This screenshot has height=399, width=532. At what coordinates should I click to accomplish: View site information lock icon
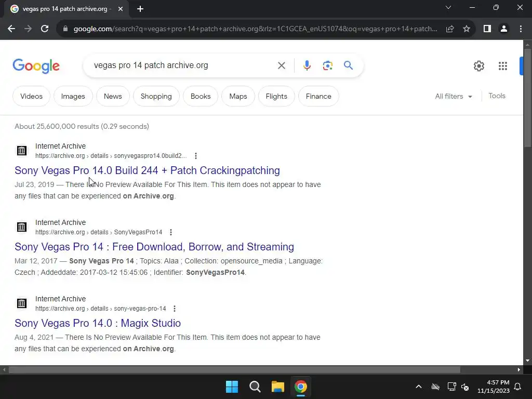tap(65, 29)
